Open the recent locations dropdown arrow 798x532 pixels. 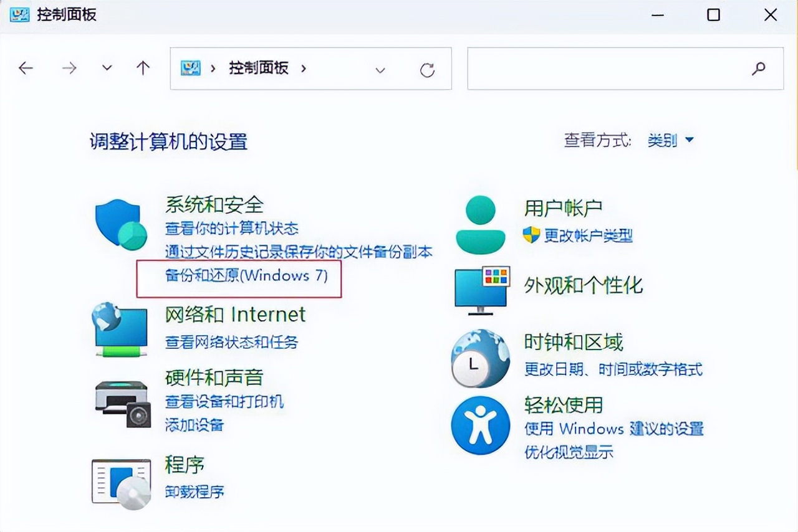click(107, 68)
